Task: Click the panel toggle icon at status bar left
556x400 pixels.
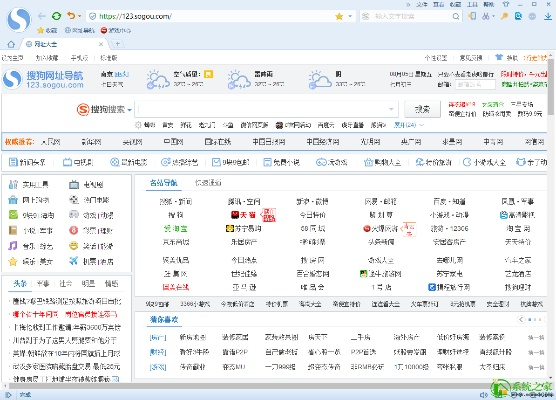Action: coord(9,394)
